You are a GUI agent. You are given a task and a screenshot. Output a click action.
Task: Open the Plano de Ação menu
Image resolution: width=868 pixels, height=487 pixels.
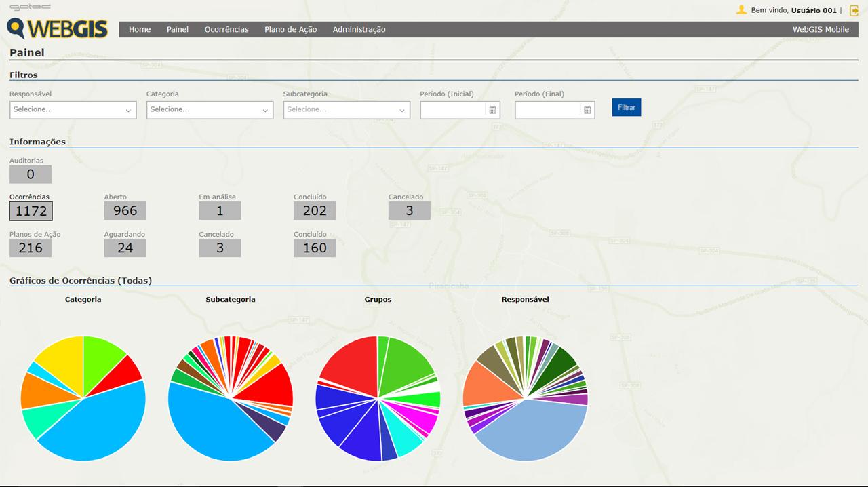(x=290, y=29)
